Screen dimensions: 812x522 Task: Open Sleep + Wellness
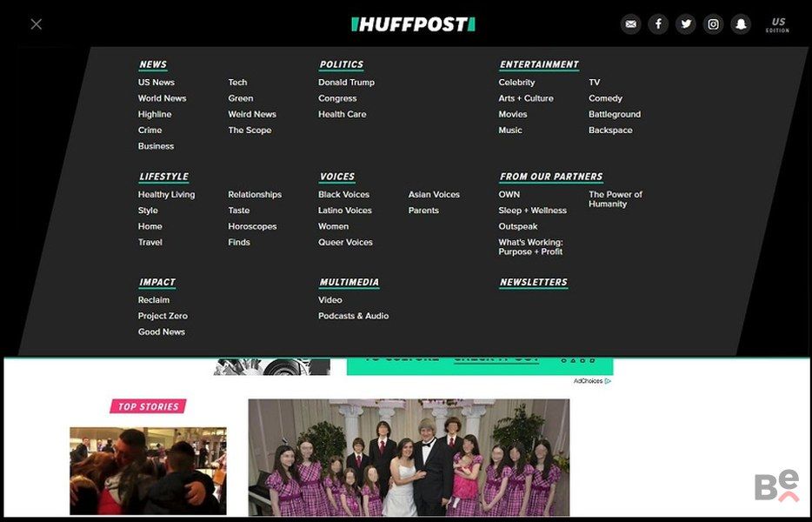(532, 211)
